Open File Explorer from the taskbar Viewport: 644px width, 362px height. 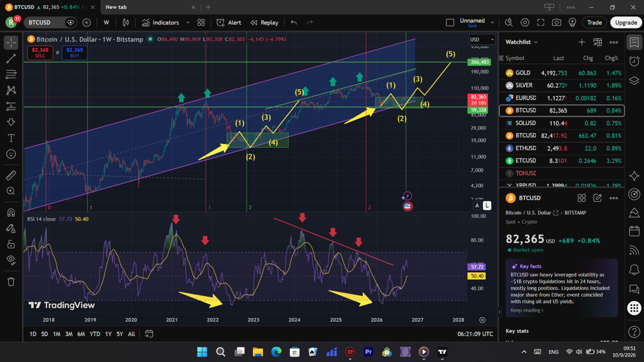point(257,352)
